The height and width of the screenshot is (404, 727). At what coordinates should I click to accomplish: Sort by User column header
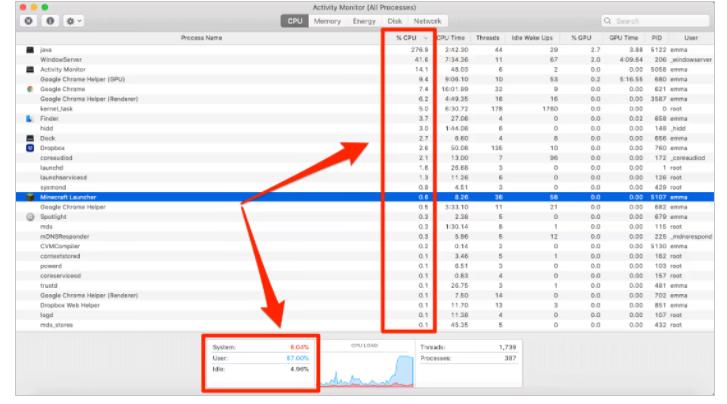click(x=691, y=38)
